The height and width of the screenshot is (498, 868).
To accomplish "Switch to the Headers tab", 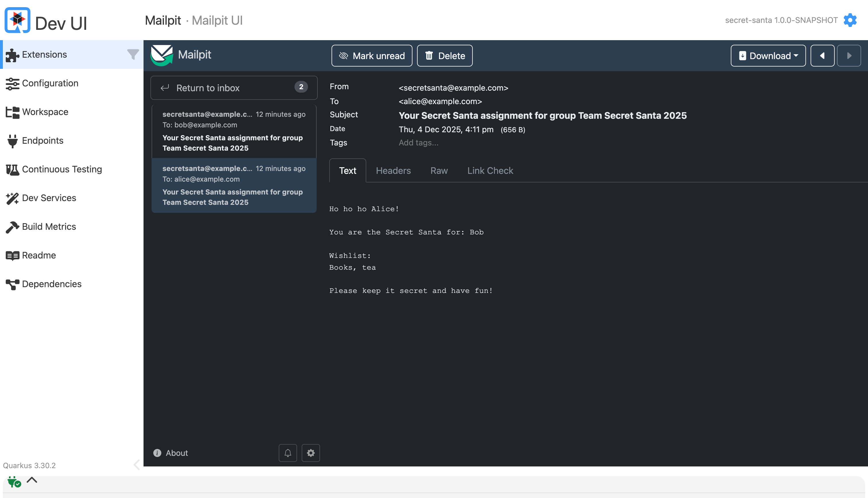I will pos(393,171).
